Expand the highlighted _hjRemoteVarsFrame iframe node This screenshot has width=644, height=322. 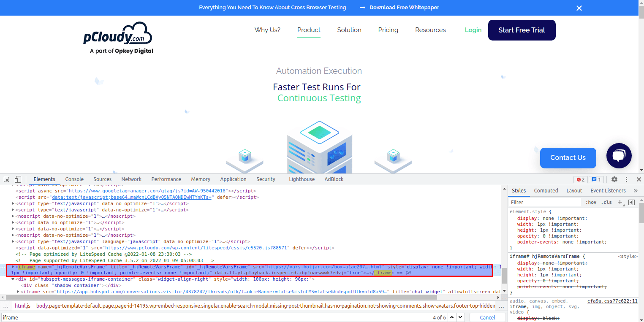click(x=13, y=267)
